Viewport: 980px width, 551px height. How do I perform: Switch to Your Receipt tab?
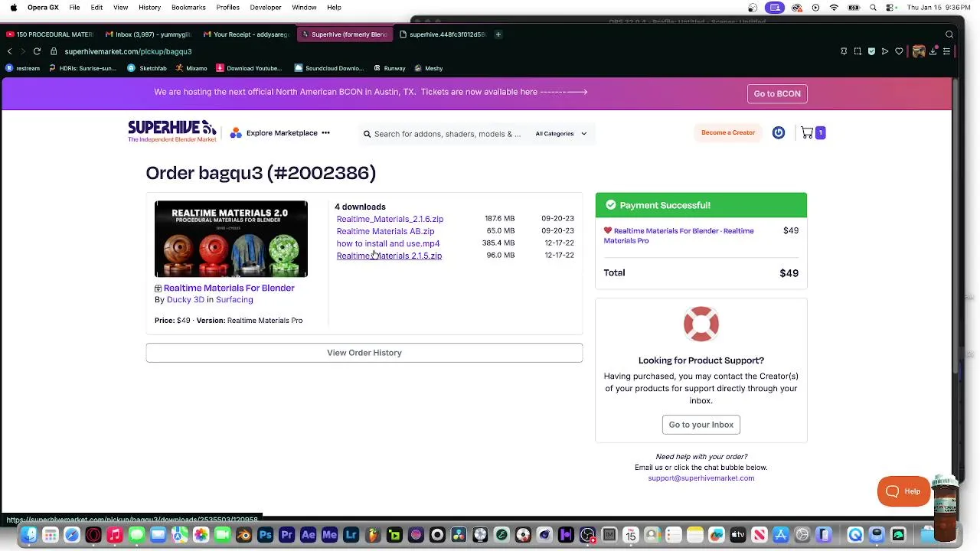(x=247, y=34)
